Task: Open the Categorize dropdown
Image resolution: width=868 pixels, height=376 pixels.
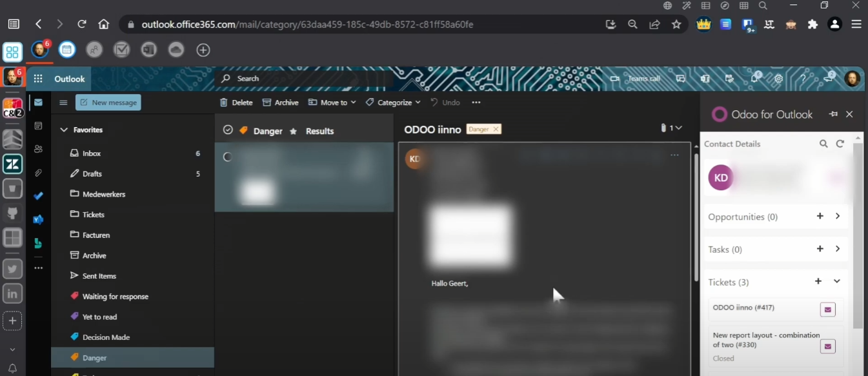Action: 393,103
